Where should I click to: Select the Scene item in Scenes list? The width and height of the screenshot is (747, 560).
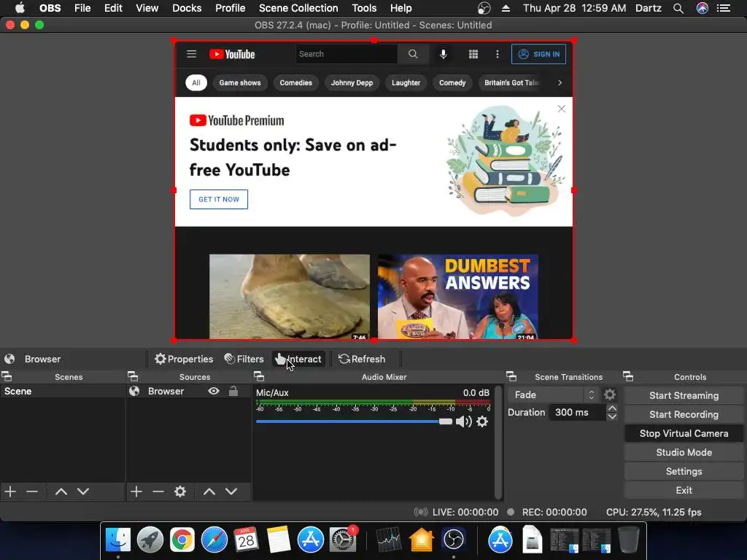tap(63, 391)
